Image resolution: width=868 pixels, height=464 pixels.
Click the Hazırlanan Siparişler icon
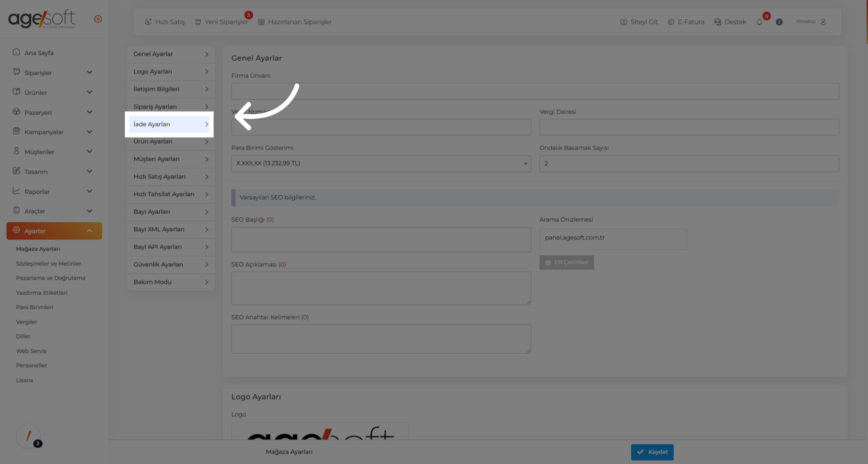point(261,22)
